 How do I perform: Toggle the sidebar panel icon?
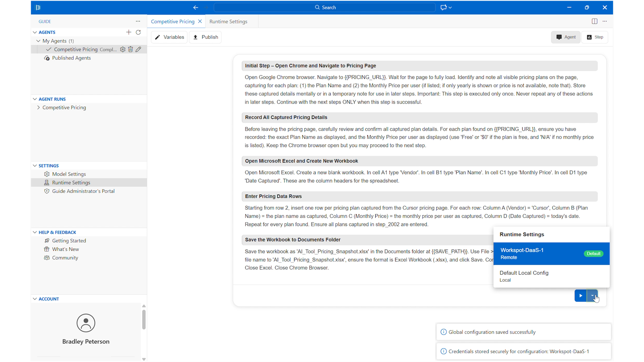tap(38, 7)
